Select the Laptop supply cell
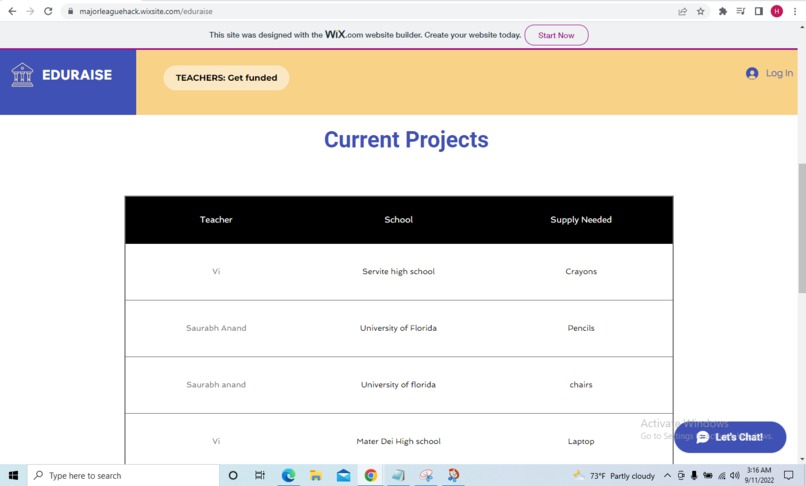 pyautogui.click(x=581, y=441)
